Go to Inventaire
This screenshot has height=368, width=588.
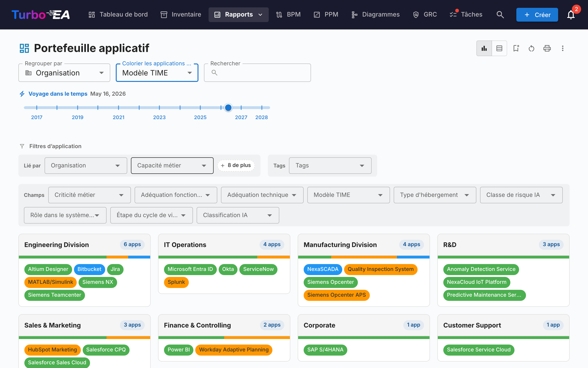coord(181,14)
